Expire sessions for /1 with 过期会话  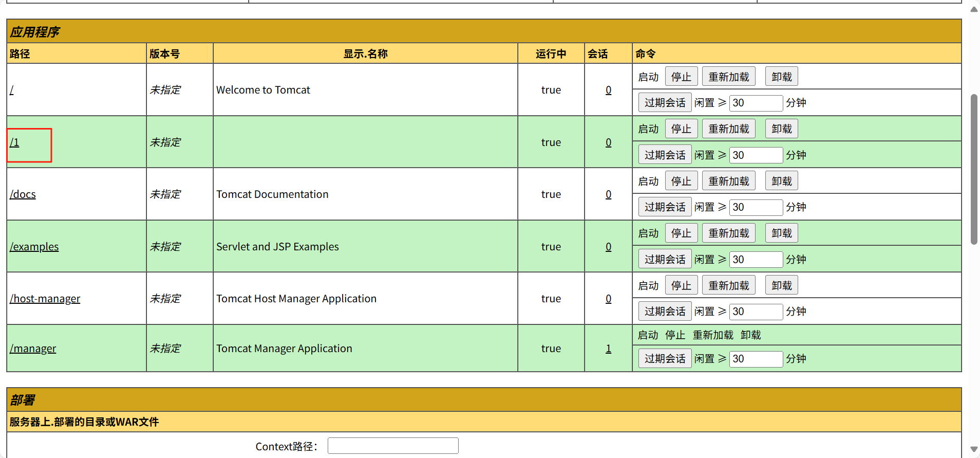pos(665,155)
